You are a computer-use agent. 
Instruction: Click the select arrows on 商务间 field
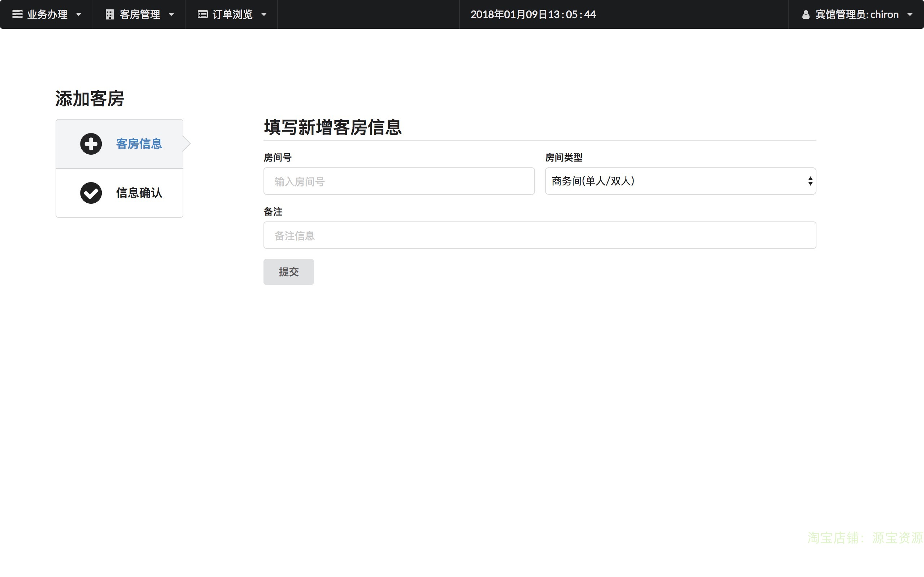[x=810, y=181]
